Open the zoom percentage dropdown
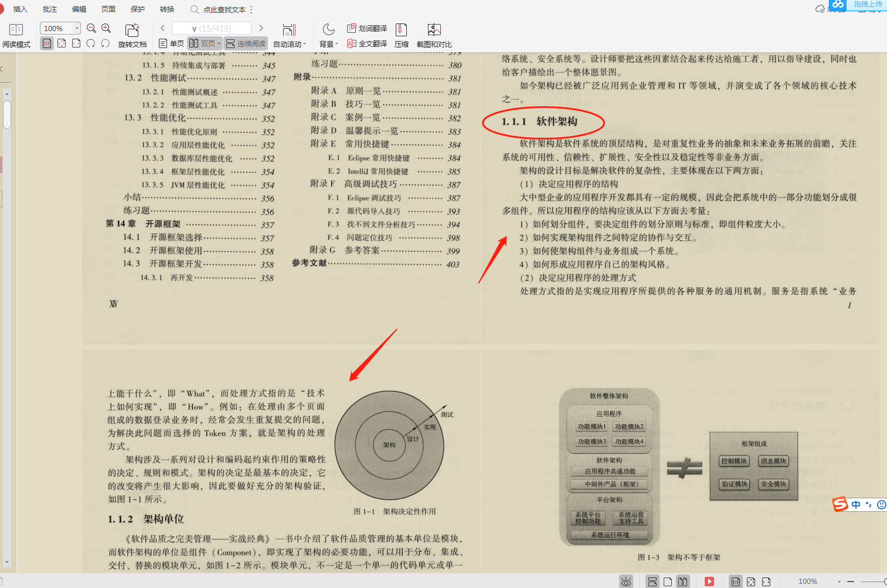 coord(76,28)
